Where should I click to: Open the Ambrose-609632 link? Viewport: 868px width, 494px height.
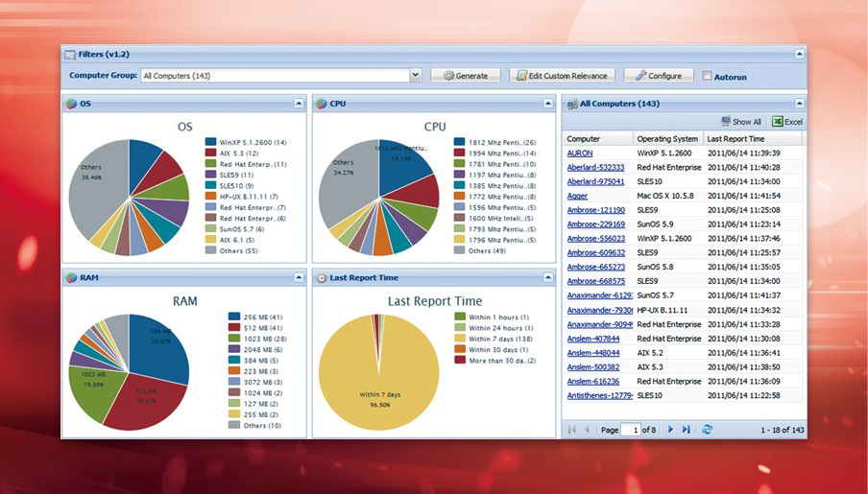click(x=596, y=253)
